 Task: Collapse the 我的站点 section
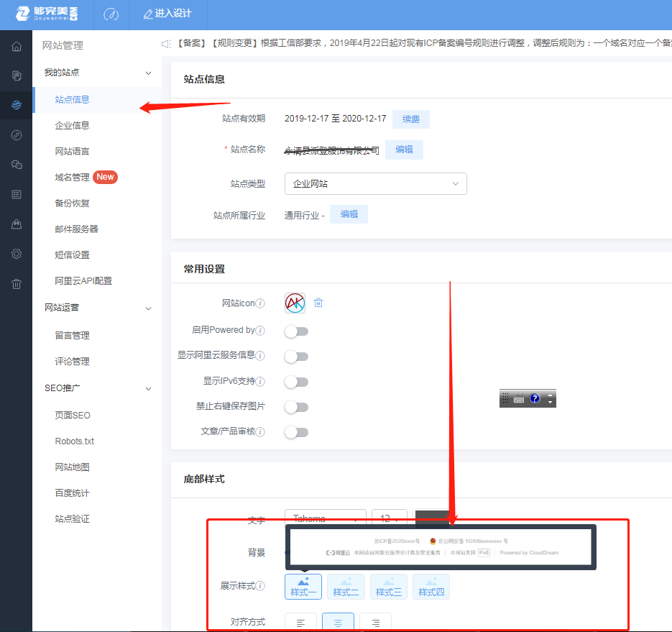point(148,73)
